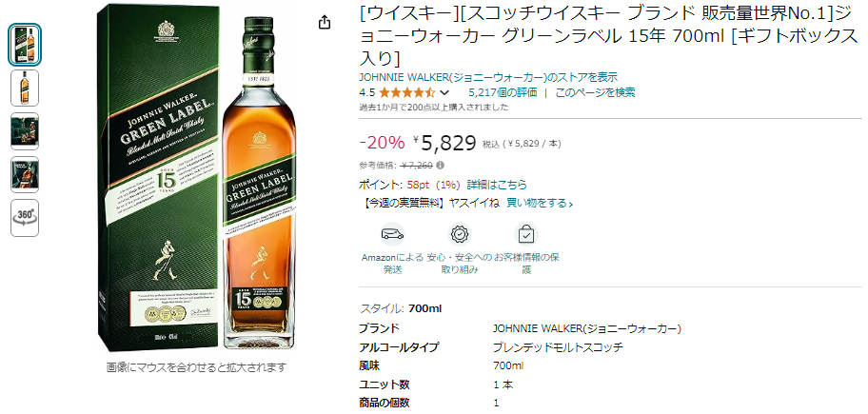Open the JOHNNIE WALKER store link
This screenshot has height=414, width=868.
pos(488,77)
